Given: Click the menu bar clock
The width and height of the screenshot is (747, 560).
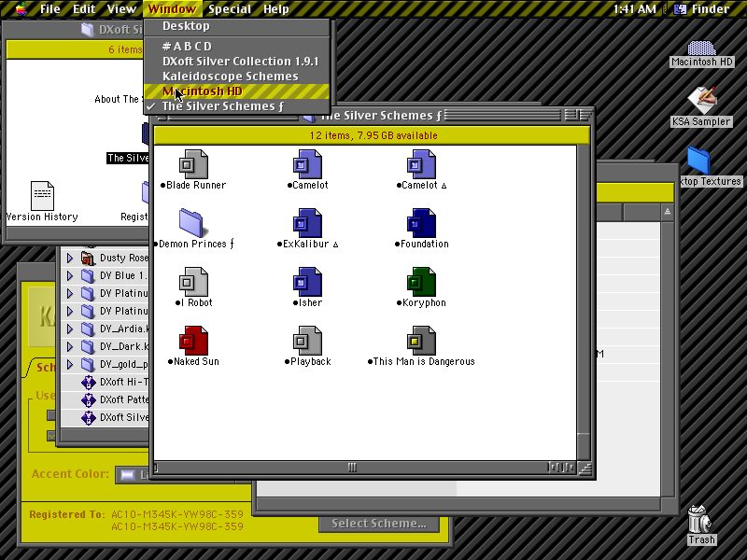Looking at the screenshot, I should click(x=634, y=9).
